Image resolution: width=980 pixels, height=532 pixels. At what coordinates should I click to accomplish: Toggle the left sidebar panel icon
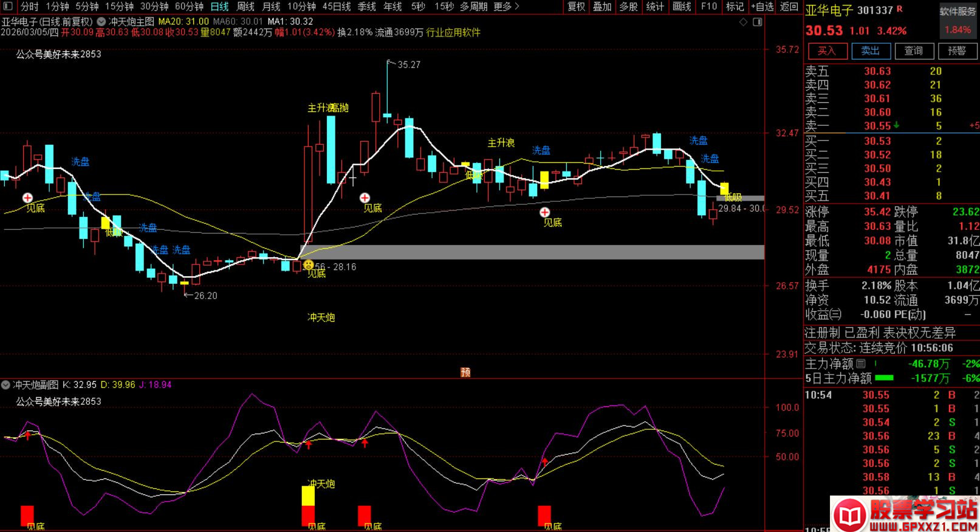pyautogui.click(x=8, y=7)
